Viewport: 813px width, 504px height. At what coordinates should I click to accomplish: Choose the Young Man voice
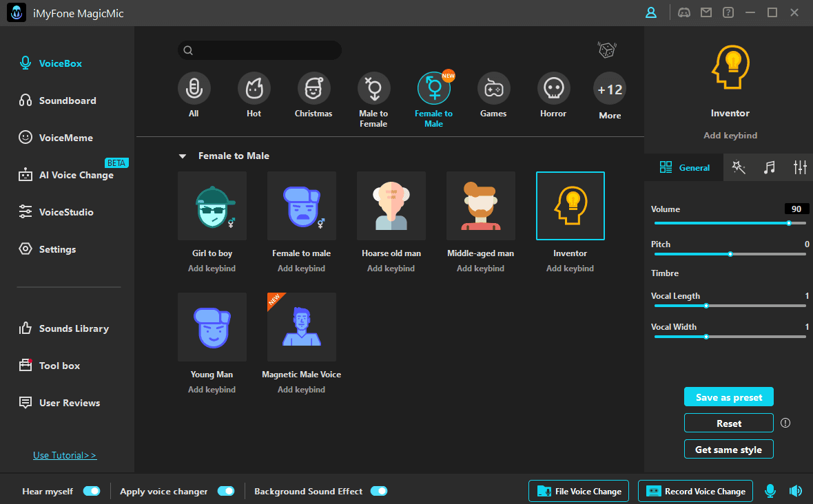pyautogui.click(x=212, y=327)
